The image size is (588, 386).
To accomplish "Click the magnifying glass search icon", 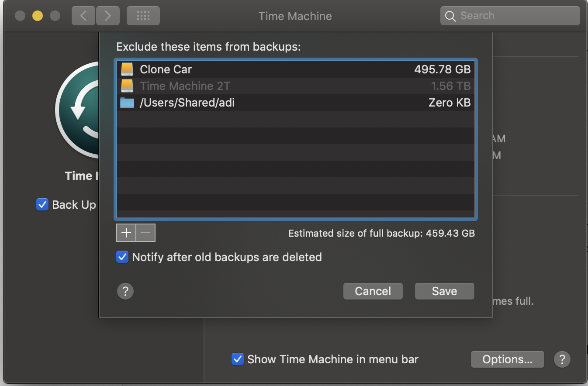I will [x=450, y=16].
